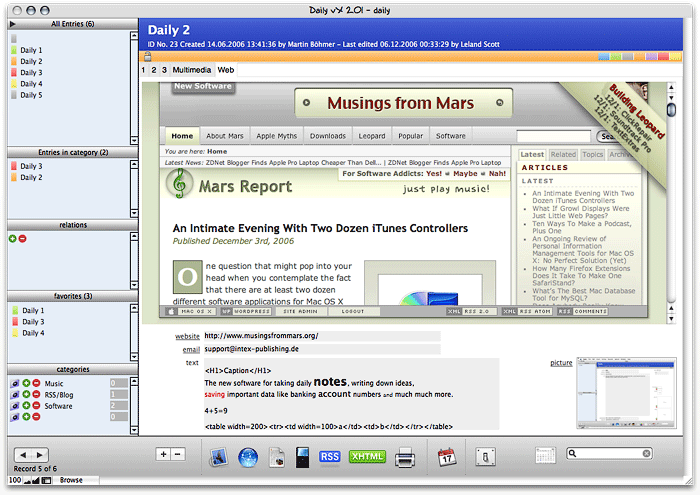
Task: Click the padlock icon on orange bar
Action: pos(148,56)
